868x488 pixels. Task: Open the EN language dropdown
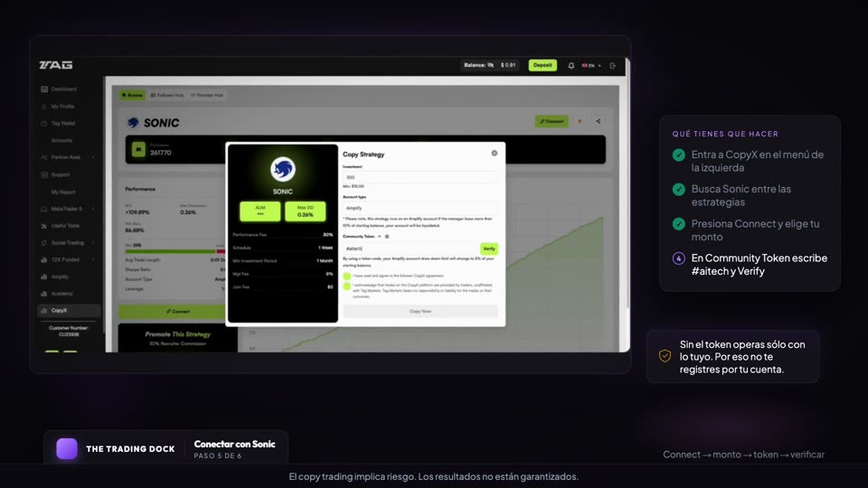point(591,66)
